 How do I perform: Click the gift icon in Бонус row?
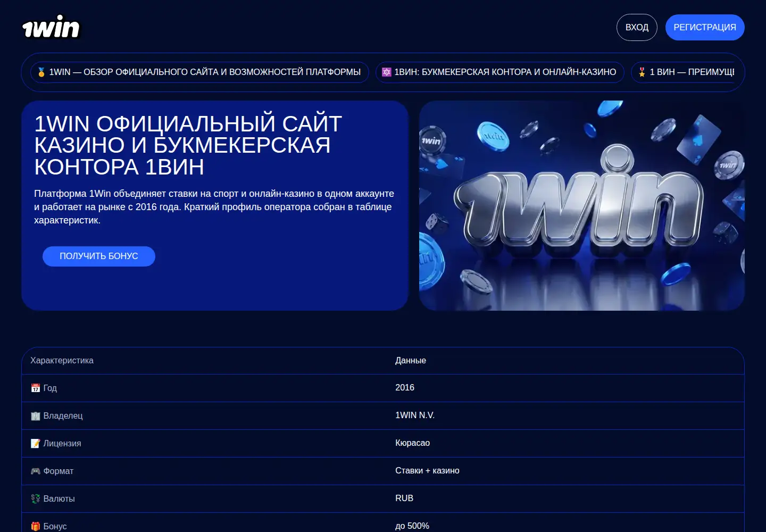point(36,526)
